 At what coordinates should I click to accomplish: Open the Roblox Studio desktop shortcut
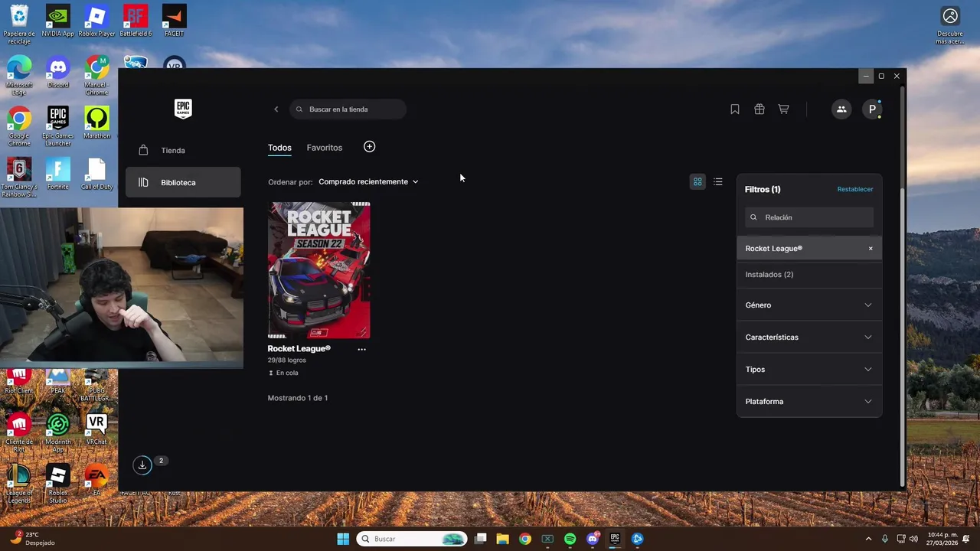point(58,484)
